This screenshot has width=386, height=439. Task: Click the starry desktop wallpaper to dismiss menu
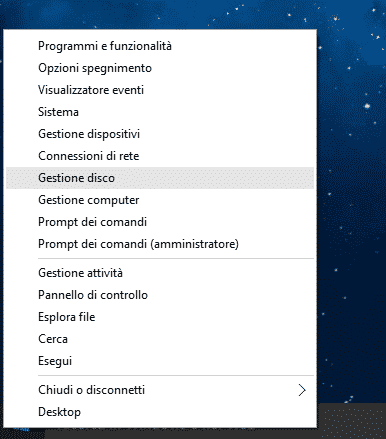coord(352,200)
